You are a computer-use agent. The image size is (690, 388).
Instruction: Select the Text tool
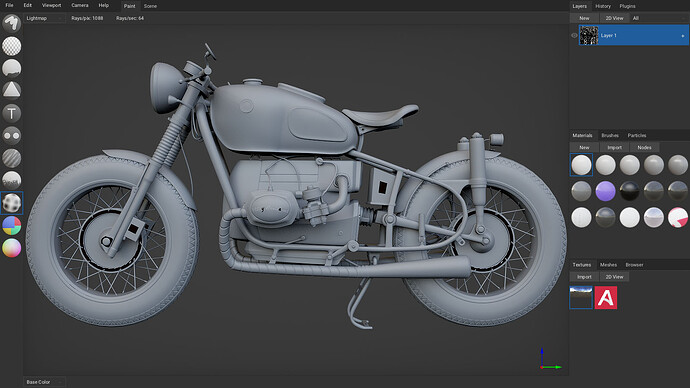[11, 113]
